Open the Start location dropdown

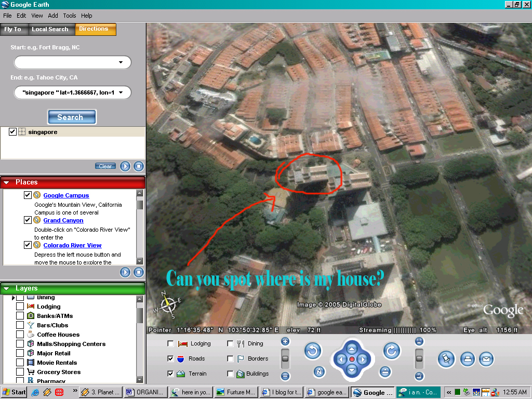click(121, 62)
